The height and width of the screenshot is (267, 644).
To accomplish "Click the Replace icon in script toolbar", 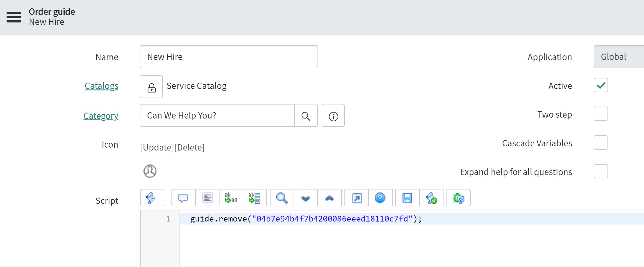I will pyautogui.click(x=231, y=198).
